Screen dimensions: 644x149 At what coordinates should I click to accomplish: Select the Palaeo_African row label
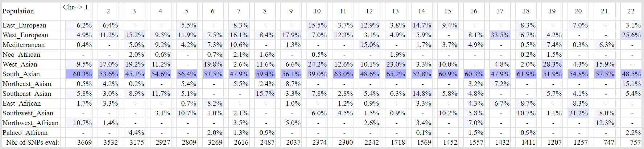(x=25, y=133)
